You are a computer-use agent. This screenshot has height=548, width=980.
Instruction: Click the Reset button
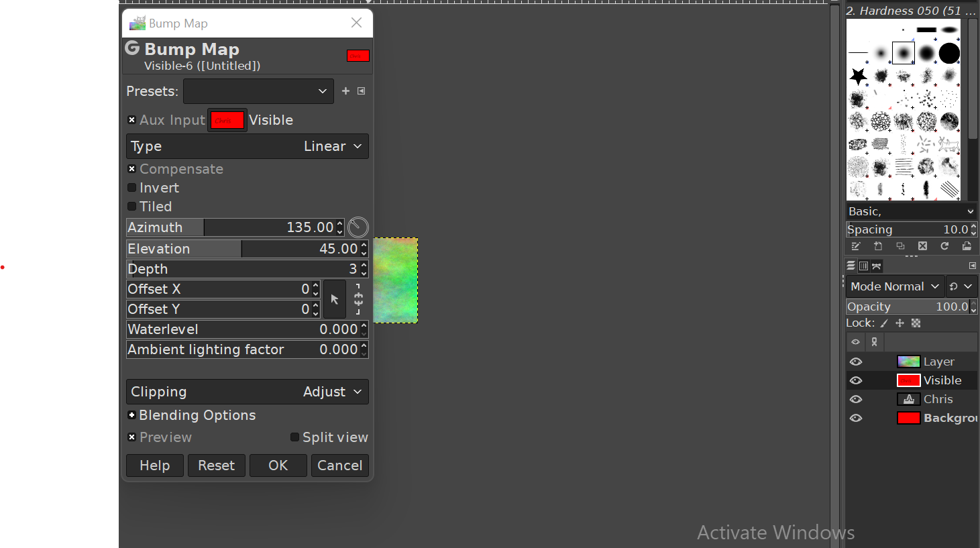pos(217,465)
